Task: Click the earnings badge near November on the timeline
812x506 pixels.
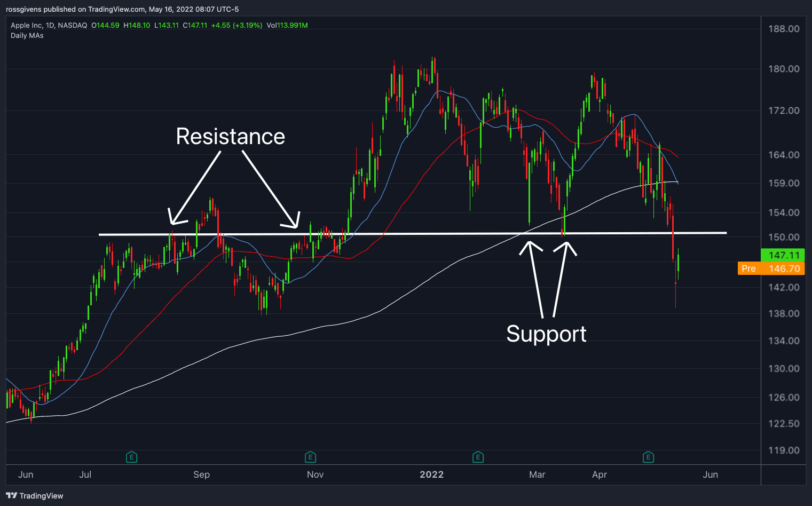Action: coord(310,457)
